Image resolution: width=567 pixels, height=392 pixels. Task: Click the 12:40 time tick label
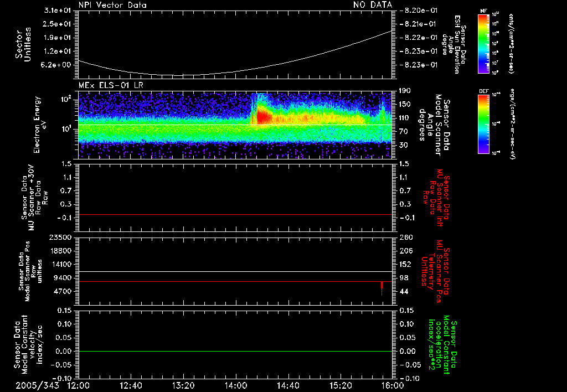131,385
